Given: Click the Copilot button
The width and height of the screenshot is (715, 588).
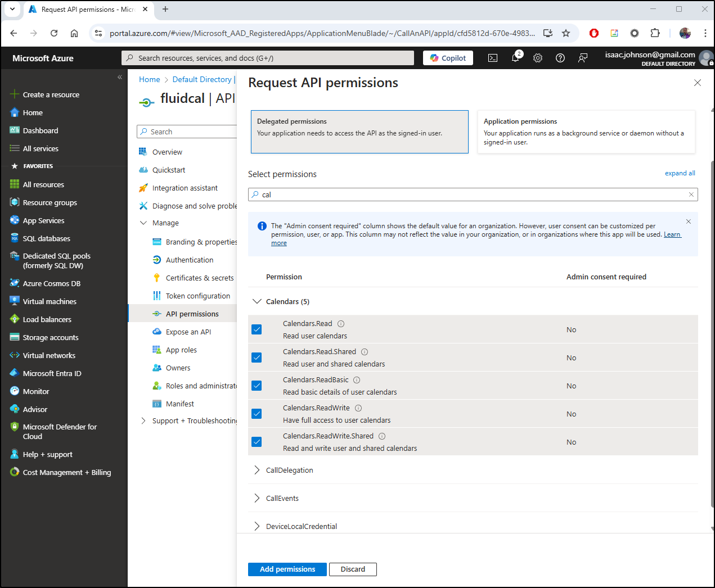Looking at the screenshot, I should (448, 58).
